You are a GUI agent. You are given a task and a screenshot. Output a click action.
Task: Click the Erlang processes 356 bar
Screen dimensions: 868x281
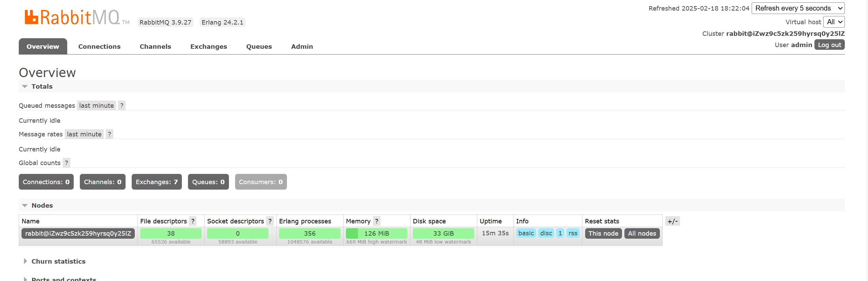310,233
